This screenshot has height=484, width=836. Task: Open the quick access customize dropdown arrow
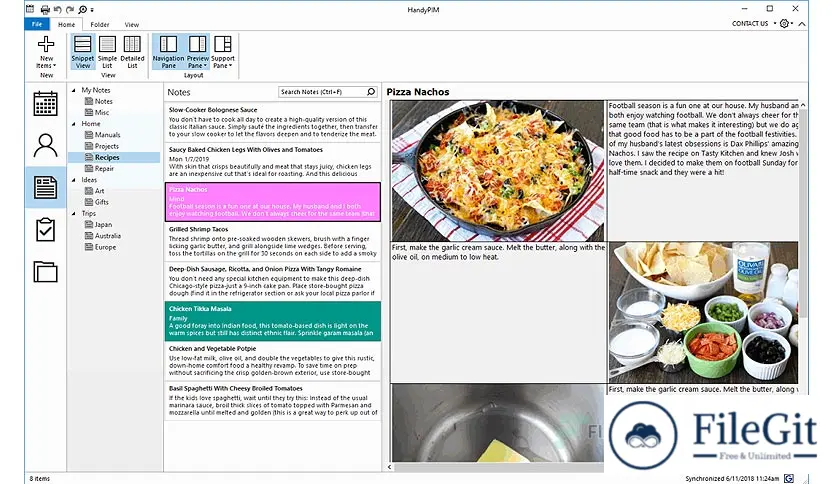[x=92, y=10]
